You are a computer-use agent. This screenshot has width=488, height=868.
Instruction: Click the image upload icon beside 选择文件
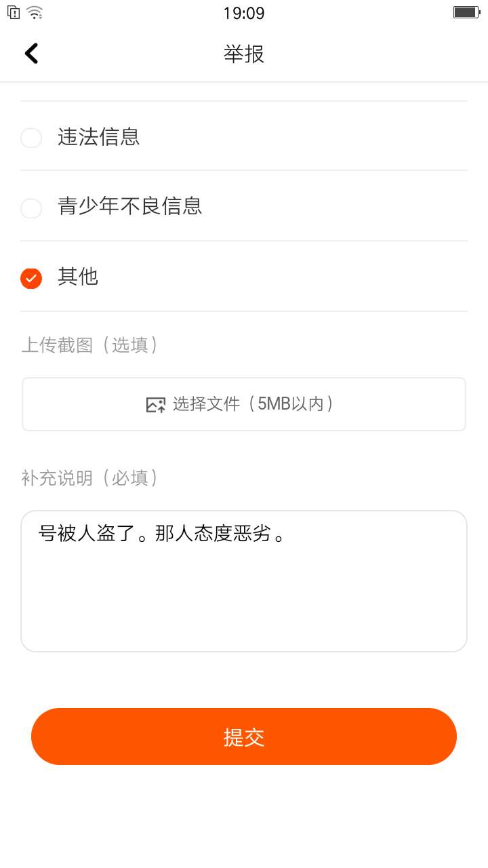[x=156, y=405]
